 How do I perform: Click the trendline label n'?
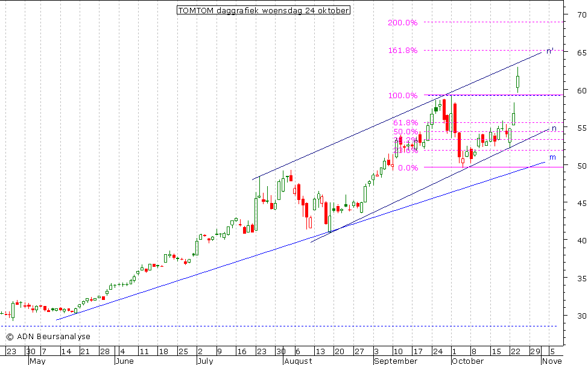pyautogui.click(x=550, y=51)
